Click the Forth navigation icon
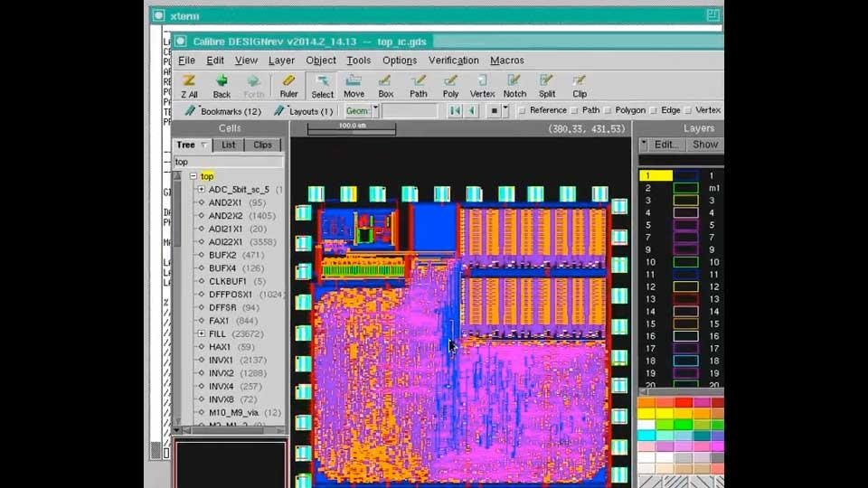Viewport: 868px width, 488px height. coord(253,86)
